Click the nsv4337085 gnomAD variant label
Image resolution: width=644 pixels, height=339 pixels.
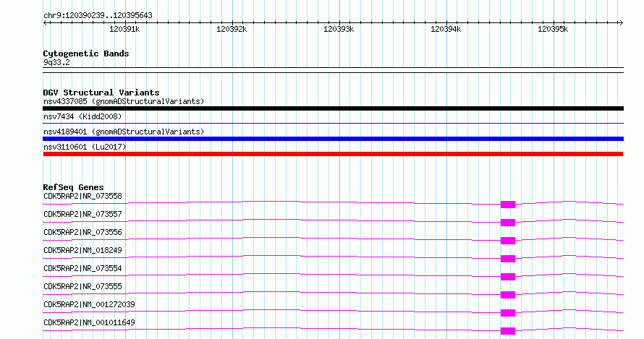click(x=124, y=101)
